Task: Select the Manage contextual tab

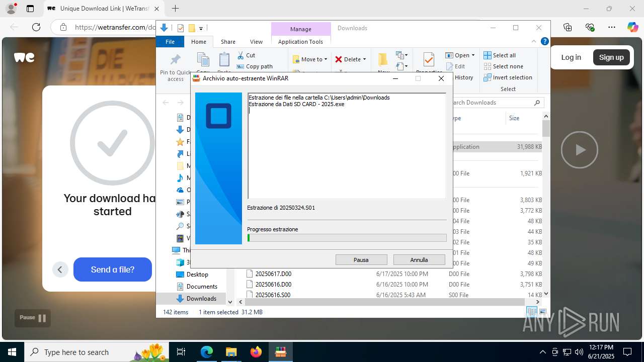Action: pyautogui.click(x=301, y=29)
